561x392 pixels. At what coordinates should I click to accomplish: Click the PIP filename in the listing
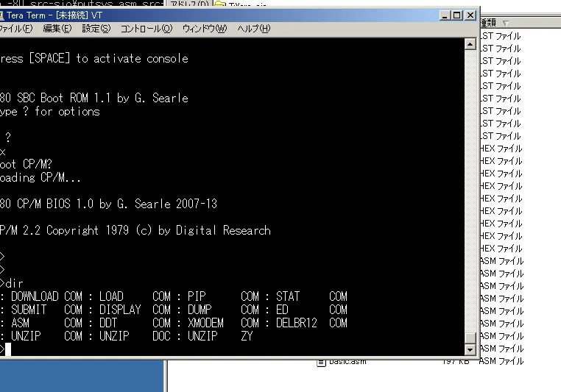pos(197,296)
